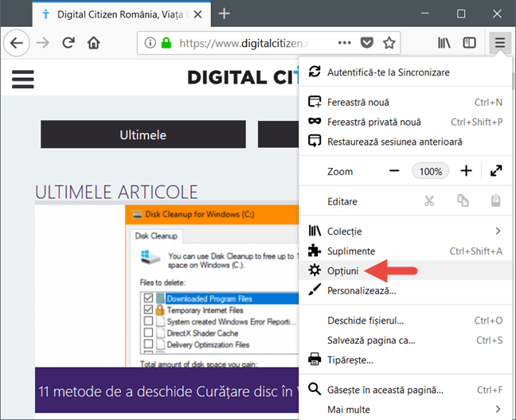The width and height of the screenshot is (516, 420).
Task: Save page to Pocket icon
Action: point(366,43)
